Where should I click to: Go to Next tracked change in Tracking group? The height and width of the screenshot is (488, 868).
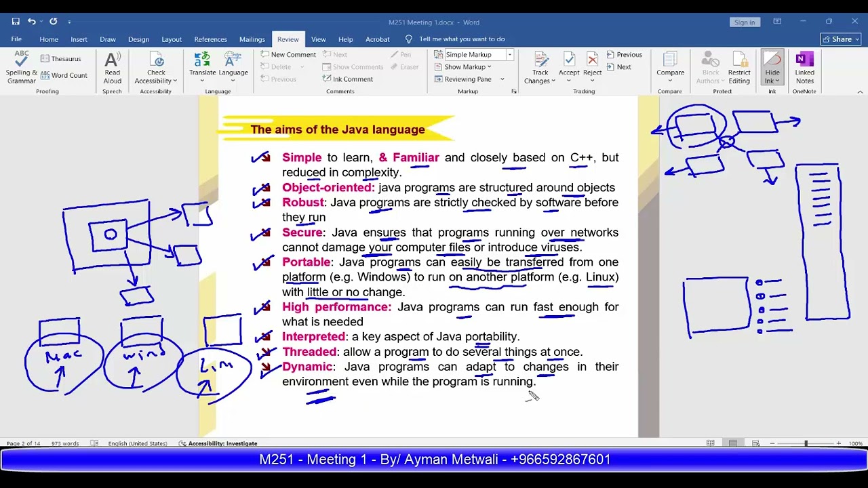coord(619,67)
